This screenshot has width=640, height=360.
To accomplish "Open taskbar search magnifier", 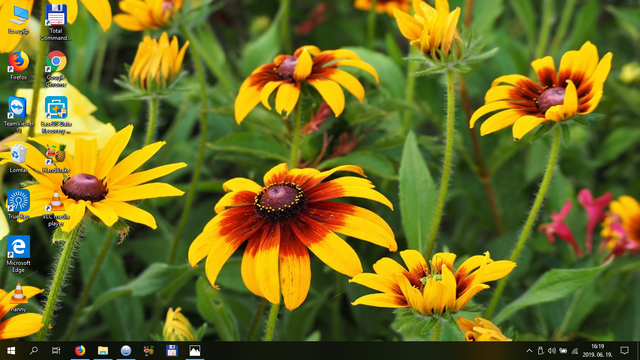I will pos(33,351).
